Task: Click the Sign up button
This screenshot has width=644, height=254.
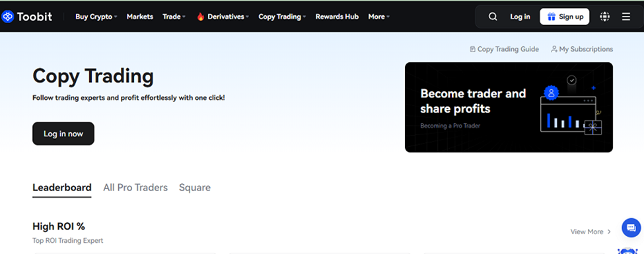Action: (x=565, y=17)
